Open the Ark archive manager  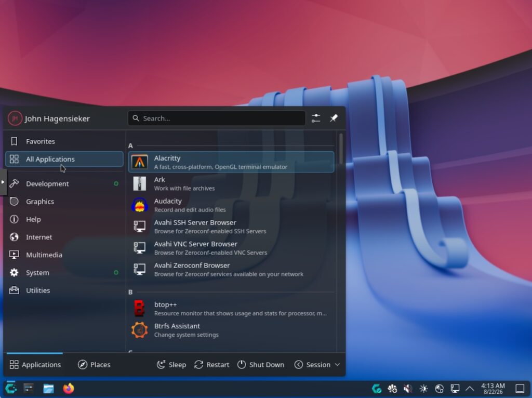point(231,183)
